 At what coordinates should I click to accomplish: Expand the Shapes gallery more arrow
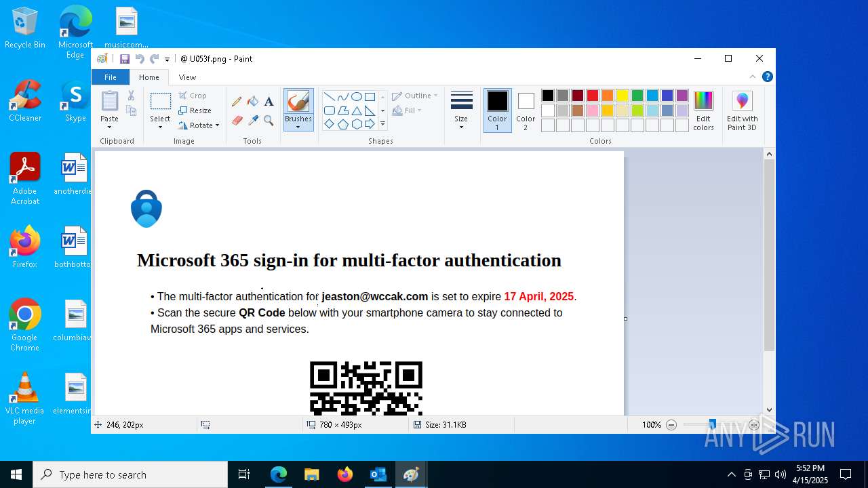pos(382,124)
